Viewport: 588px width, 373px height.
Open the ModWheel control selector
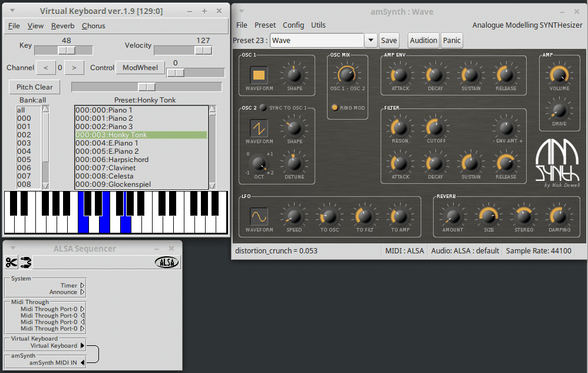click(x=140, y=68)
